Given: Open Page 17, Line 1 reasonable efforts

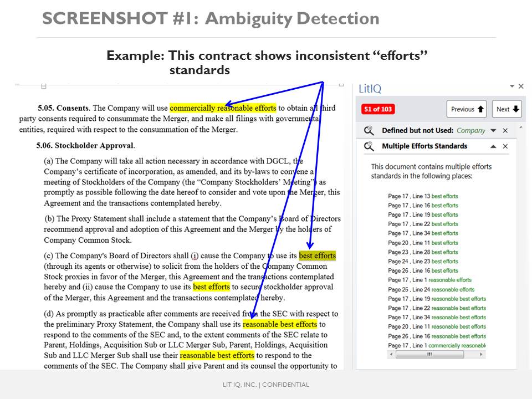Looking at the screenshot, I should point(429,280).
